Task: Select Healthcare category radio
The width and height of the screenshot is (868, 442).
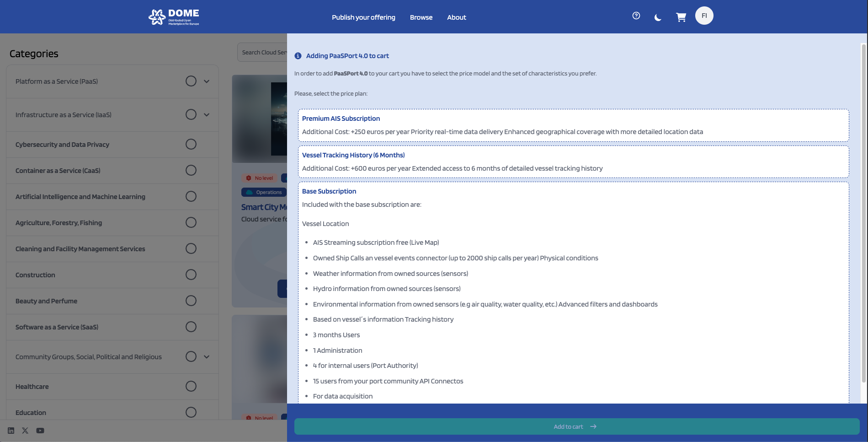Action: coord(191,386)
